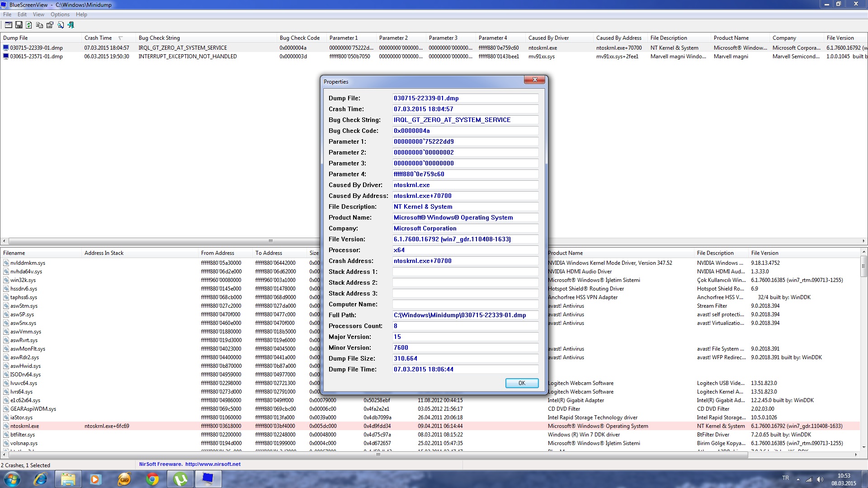Click the Find magnifier toolbar icon
The image size is (868, 488).
pyautogui.click(x=61, y=25)
